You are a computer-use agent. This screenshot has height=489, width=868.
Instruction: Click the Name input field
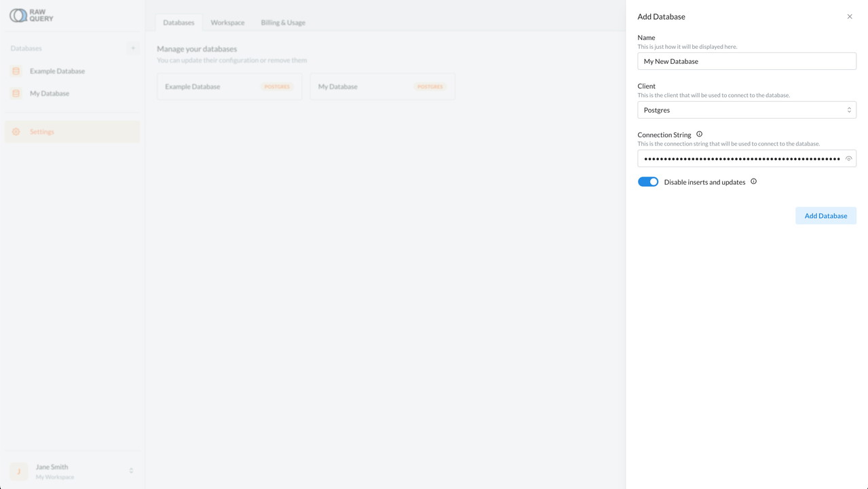tap(747, 61)
